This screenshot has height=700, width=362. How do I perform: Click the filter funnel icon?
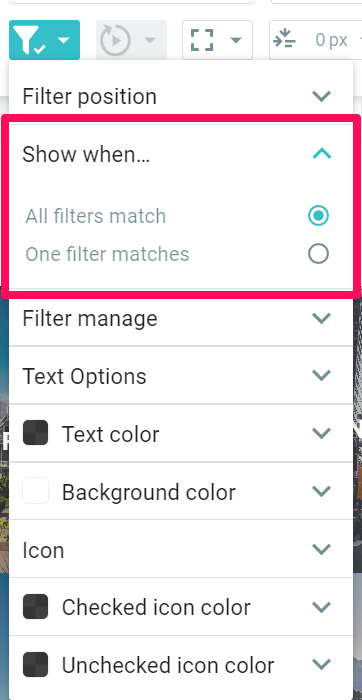[x=29, y=40]
